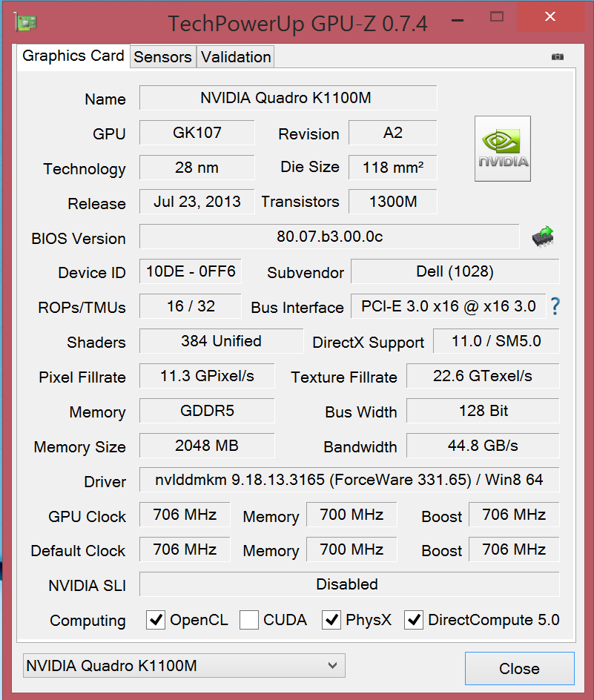This screenshot has height=700, width=594.
Task: Open the NVIDIA Quadro K1100M device dropdown
Action: (184, 666)
